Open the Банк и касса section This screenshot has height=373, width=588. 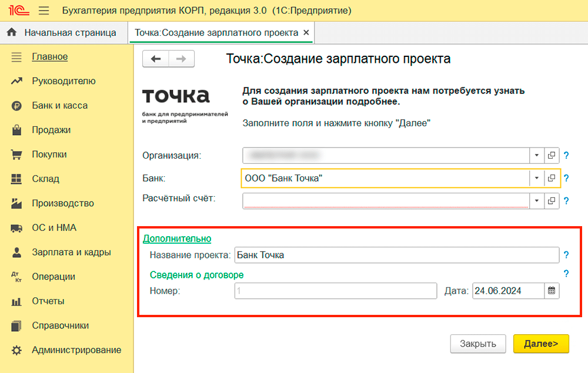coord(59,106)
